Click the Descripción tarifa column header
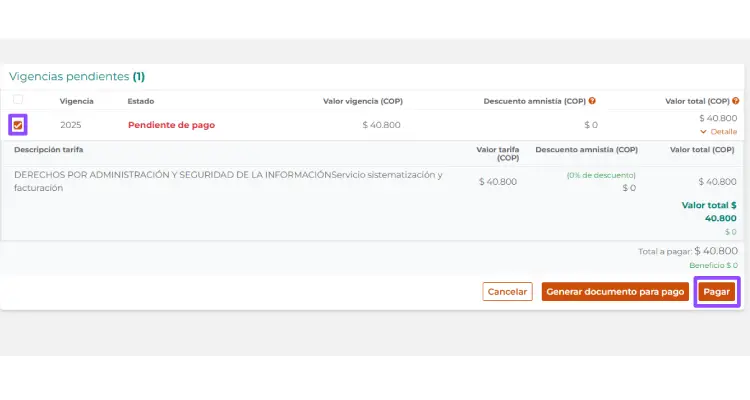 coord(49,150)
